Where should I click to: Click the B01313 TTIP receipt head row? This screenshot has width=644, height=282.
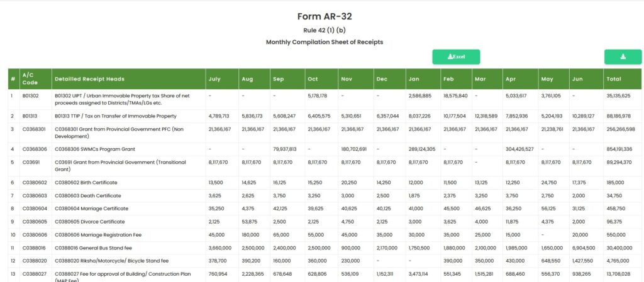click(x=325, y=116)
